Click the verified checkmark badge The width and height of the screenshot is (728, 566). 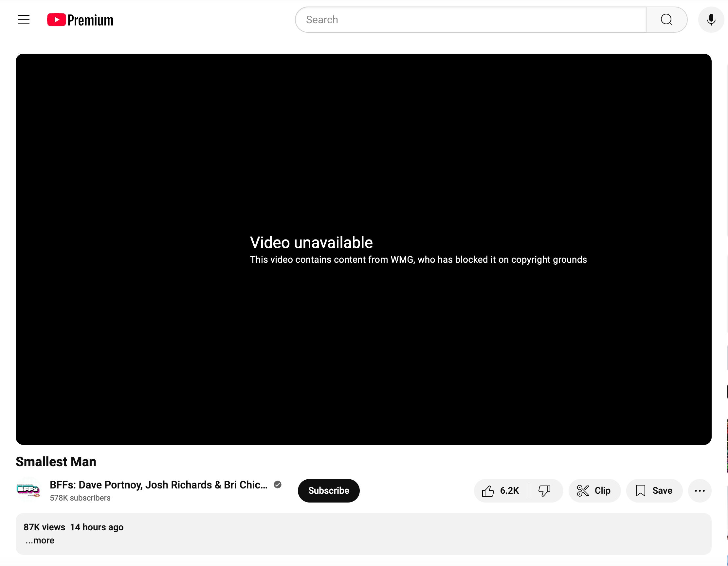coord(277,485)
